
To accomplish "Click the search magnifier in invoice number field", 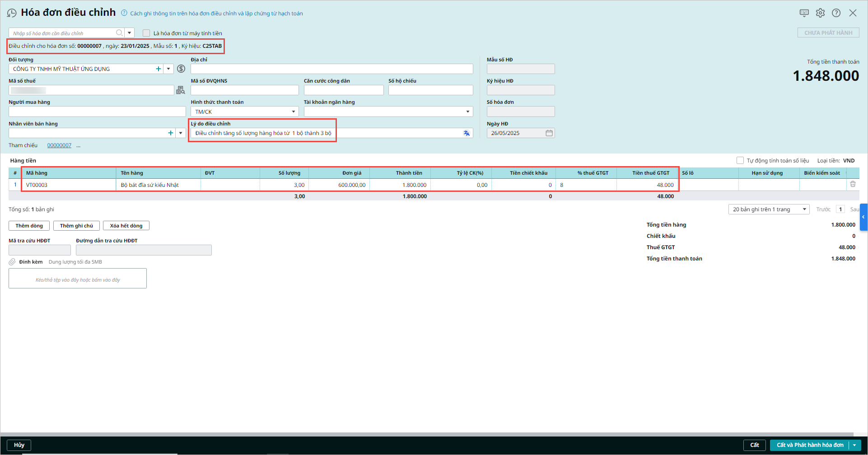I will pyautogui.click(x=119, y=33).
